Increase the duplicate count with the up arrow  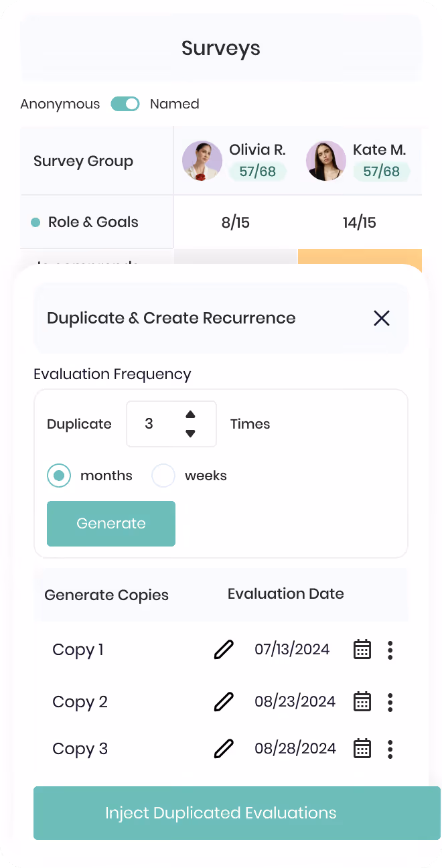(190, 415)
